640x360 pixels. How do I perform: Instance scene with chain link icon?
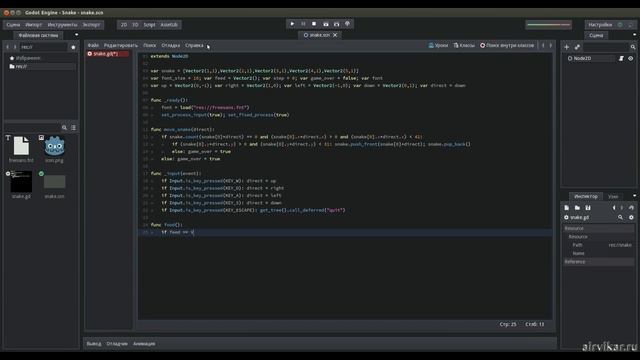coord(577,47)
